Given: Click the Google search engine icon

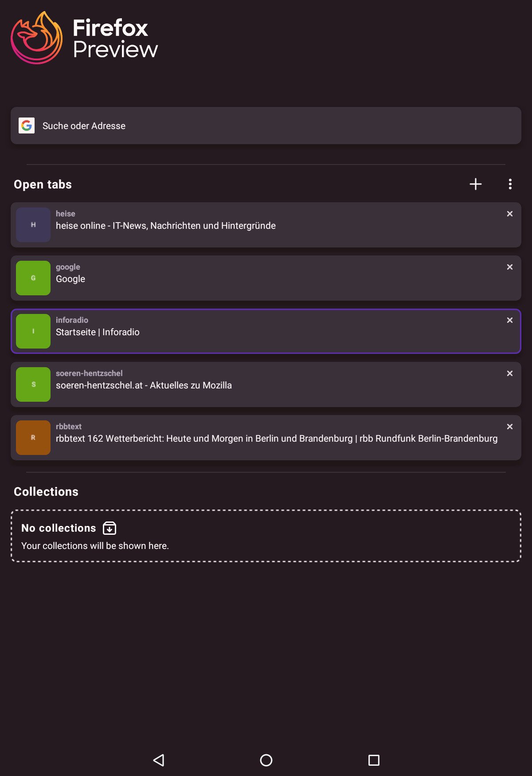Looking at the screenshot, I should pyautogui.click(x=27, y=126).
